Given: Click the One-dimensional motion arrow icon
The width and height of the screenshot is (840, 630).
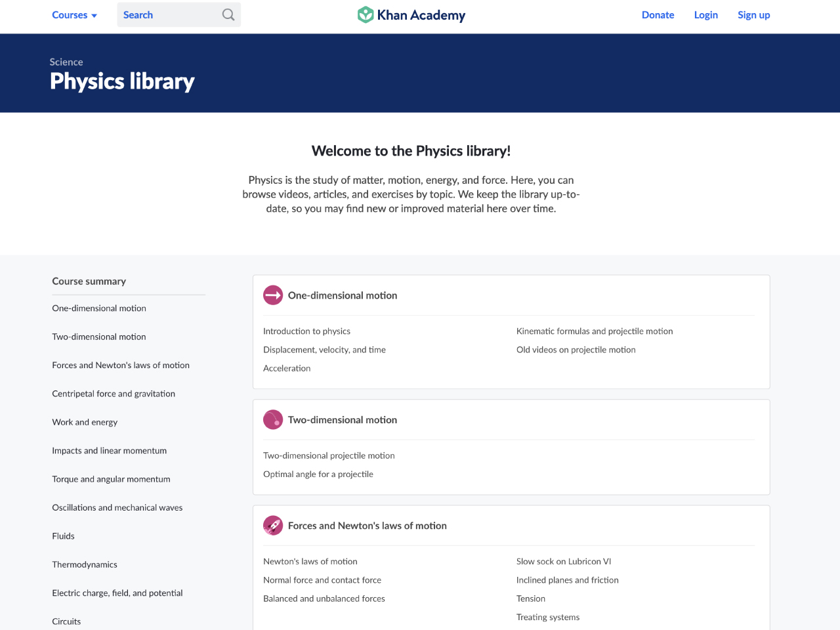Looking at the screenshot, I should [x=273, y=295].
